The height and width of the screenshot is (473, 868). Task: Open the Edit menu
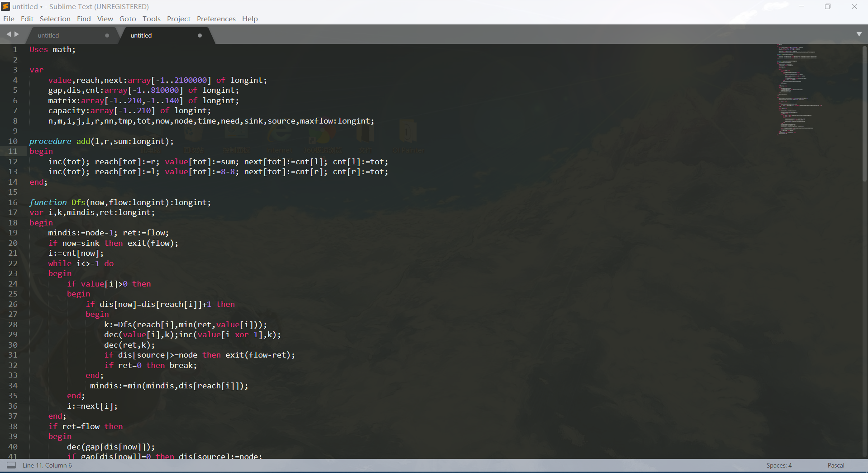[x=27, y=19]
